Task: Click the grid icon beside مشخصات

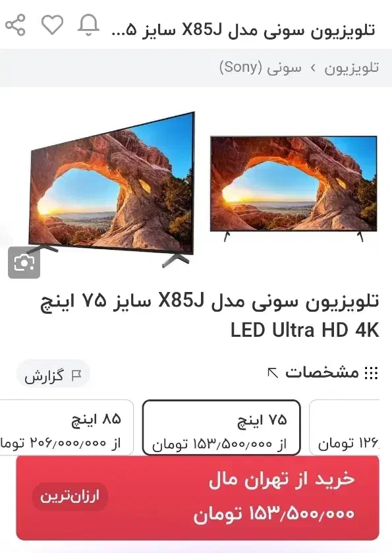Action: (371, 373)
